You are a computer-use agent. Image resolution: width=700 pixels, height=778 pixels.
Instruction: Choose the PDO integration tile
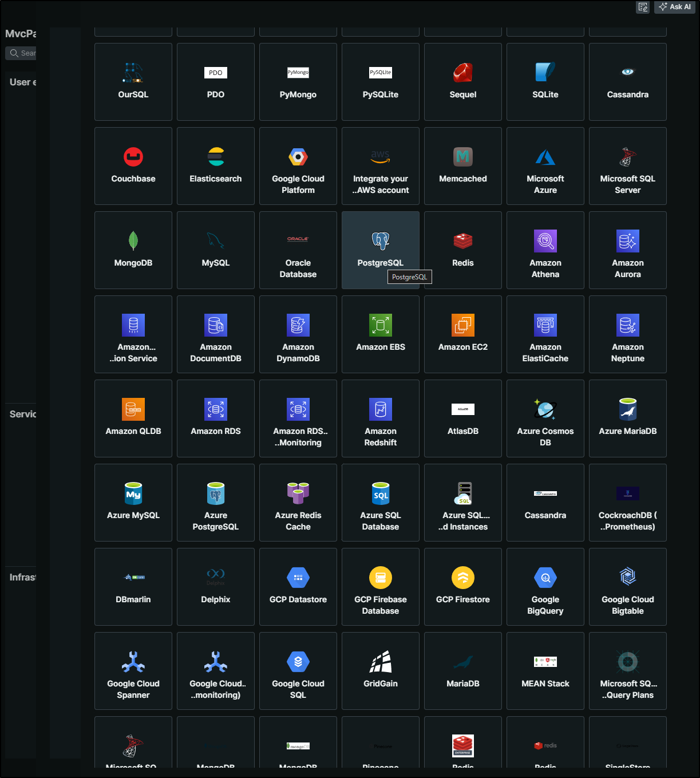216,82
